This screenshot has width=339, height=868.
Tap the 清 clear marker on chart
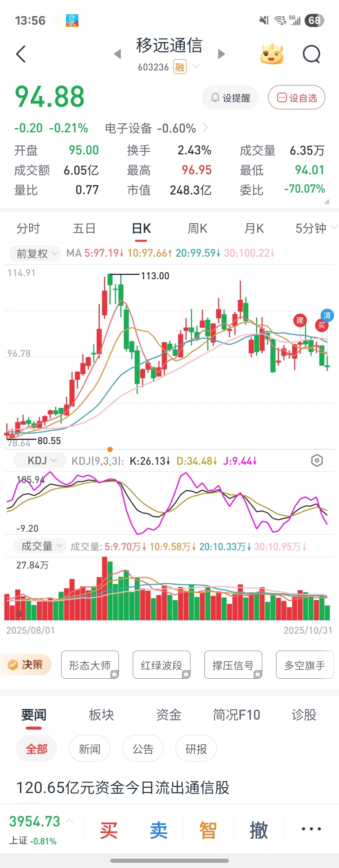click(327, 315)
